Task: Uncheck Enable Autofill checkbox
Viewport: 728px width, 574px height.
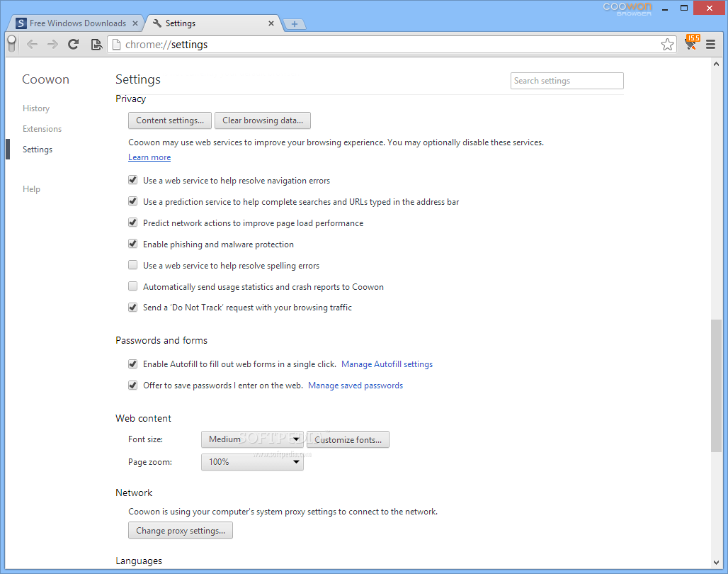Action: click(x=133, y=364)
